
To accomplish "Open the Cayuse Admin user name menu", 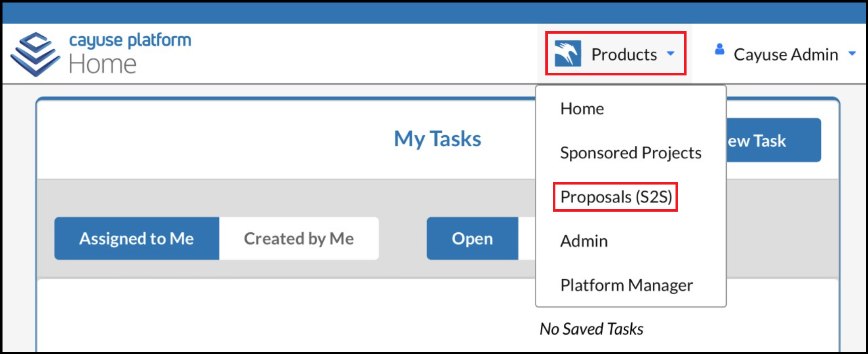I will [x=786, y=54].
